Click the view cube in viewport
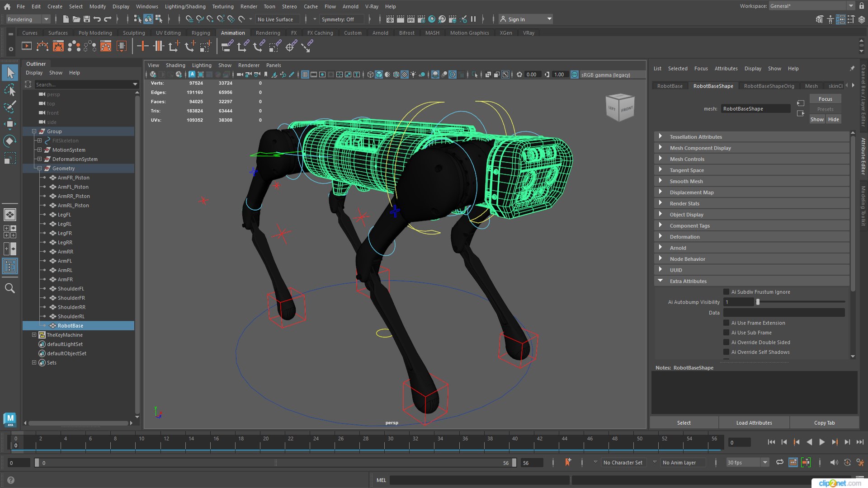 point(620,107)
